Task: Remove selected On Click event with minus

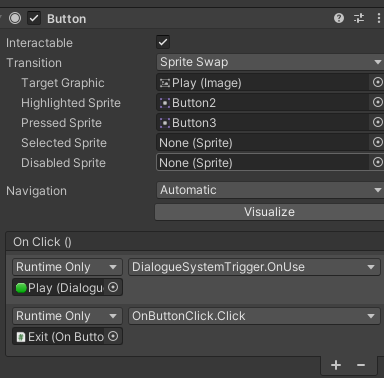Action: point(361,365)
